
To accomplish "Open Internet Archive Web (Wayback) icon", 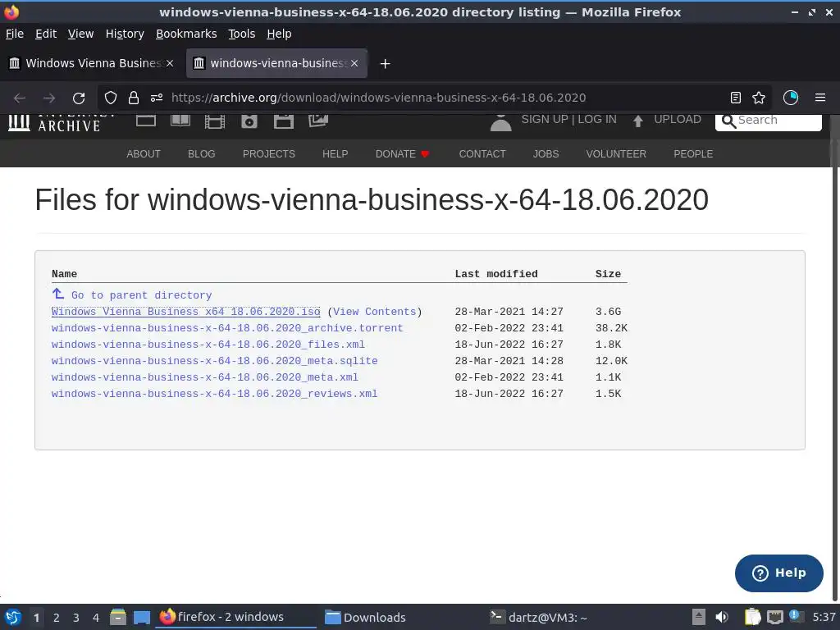I will (146, 121).
